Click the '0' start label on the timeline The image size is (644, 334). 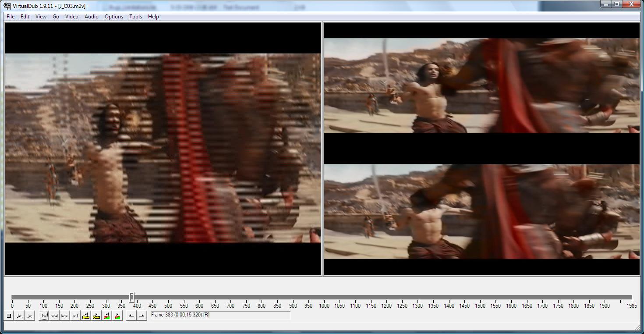click(12, 306)
